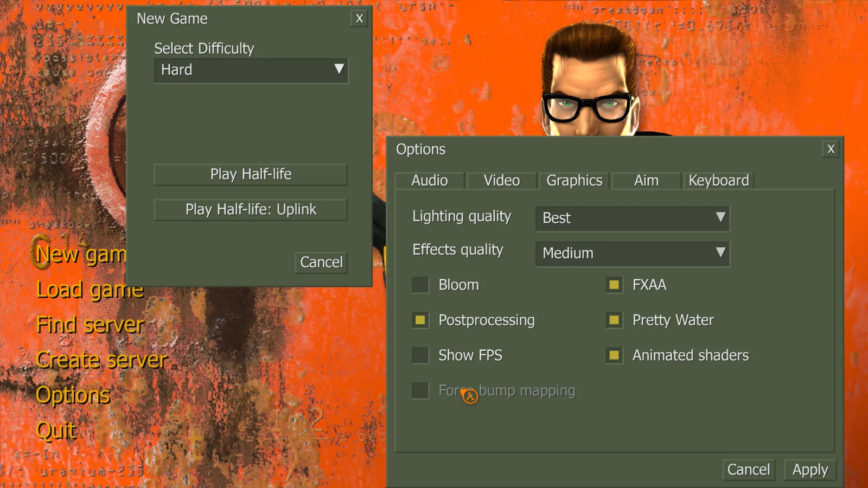Cancel the Options dialog
Viewport: 868px width, 488px height.
[749, 470]
